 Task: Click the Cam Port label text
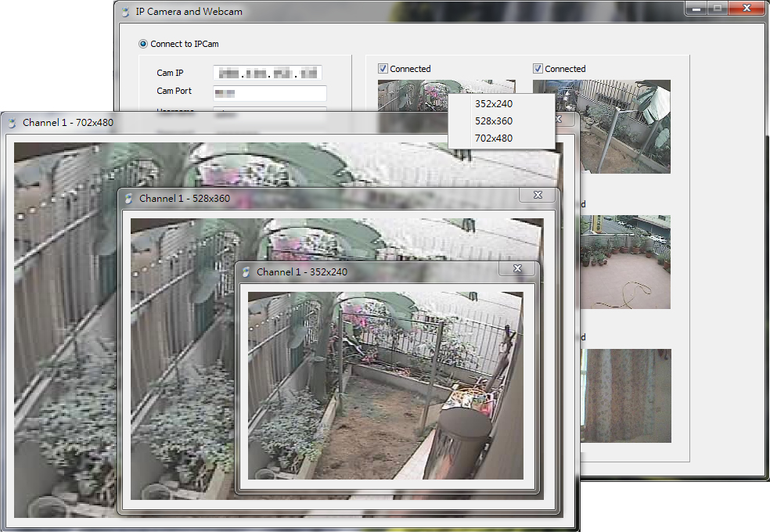tap(174, 92)
